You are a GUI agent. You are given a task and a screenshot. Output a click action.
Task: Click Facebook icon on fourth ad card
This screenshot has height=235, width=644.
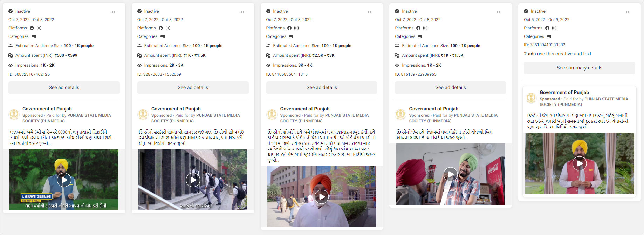(418, 28)
